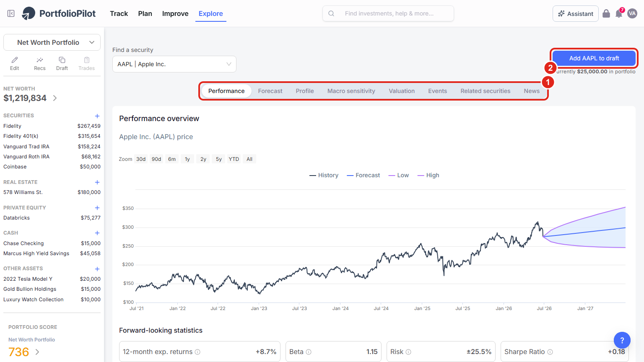Image resolution: width=644 pixels, height=362 pixels.
Task: Open the Plan menu
Action: coord(145,13)
